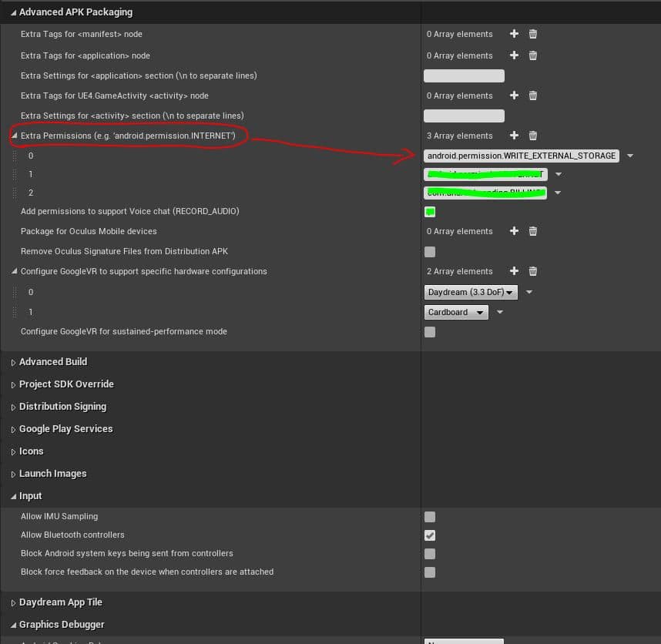661x644 pixels.
Task: Uncheck Add permissions to support Voice chat
Action: [x=430, y=211]
